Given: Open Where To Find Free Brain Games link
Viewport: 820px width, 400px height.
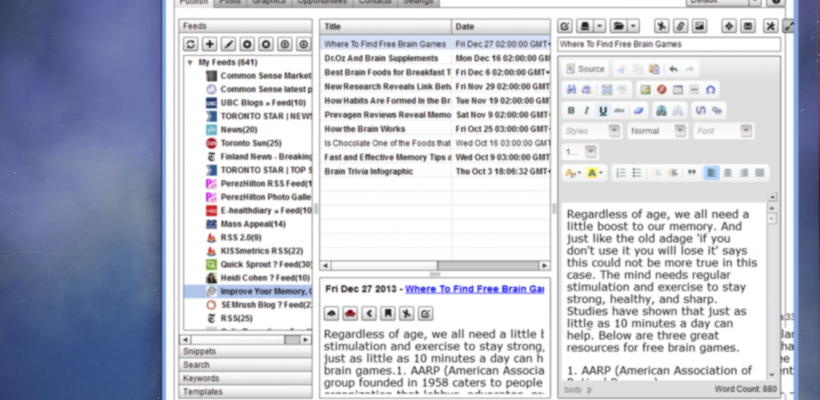Looking at the screenshot, I should click(474, 289).
